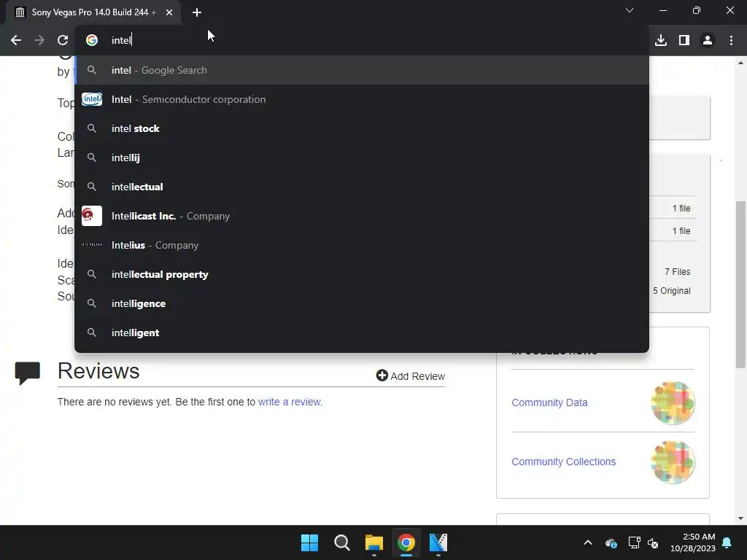Click the first '1 file' entry

tap(681, 208)
